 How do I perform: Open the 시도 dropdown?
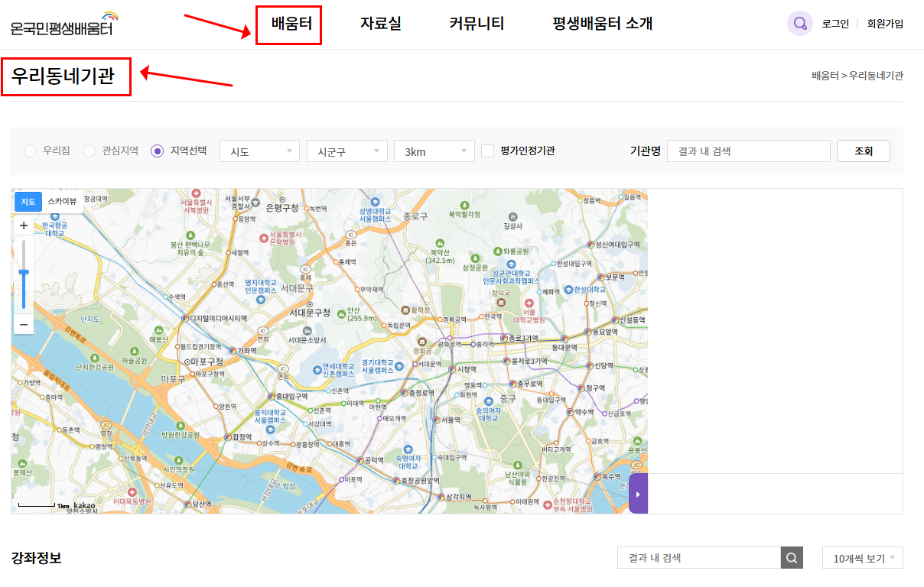(x=259, y=151)
